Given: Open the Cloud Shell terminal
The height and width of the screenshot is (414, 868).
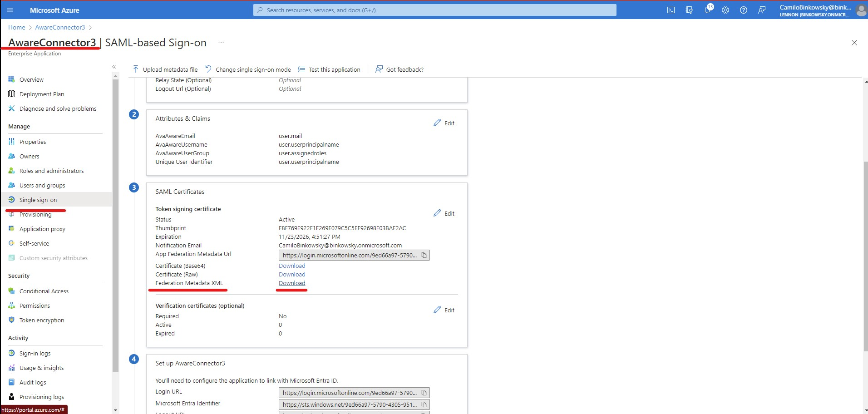Looking at the screenshot, I should pyautogui.click(x=671, y=10).
